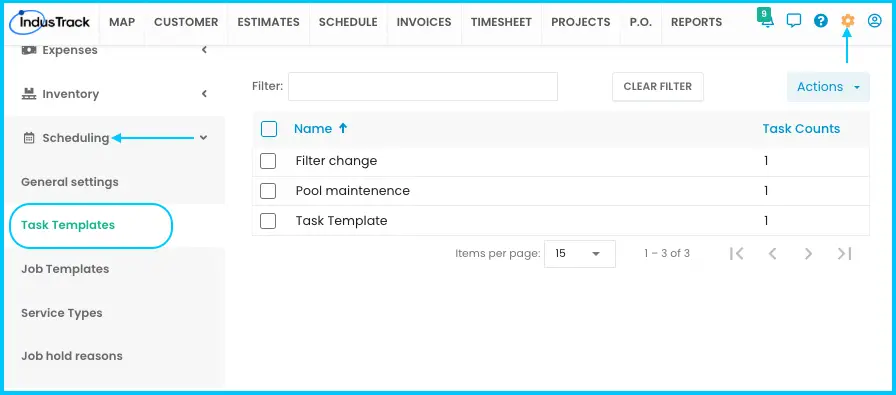Click the Inventory icon in sidebar

[x=29, y=94]
